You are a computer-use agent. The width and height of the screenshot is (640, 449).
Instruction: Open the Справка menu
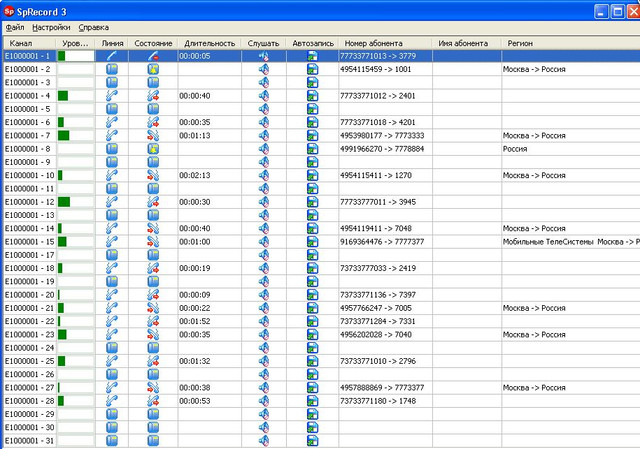93,27
